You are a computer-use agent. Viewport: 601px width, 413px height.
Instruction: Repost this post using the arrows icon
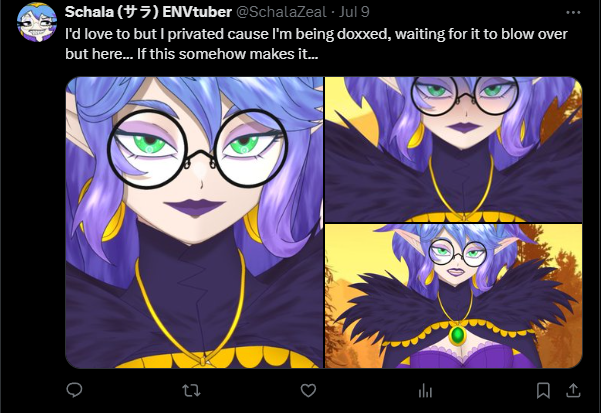click(x=191, y=391)
